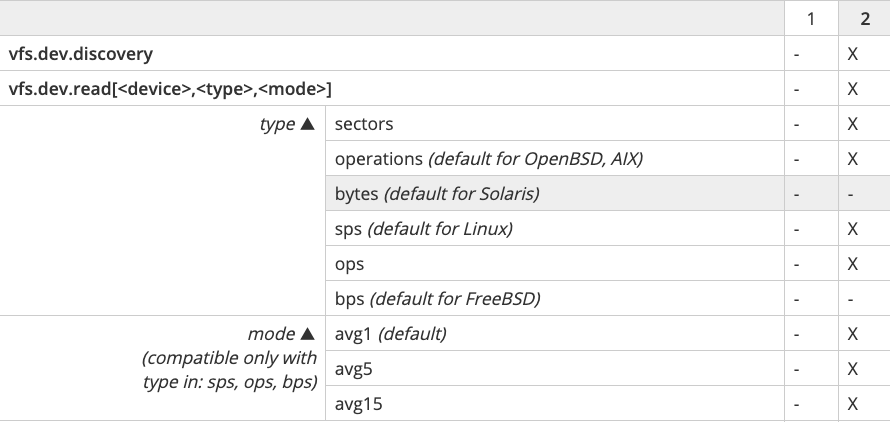Select operations (default for OpenBSD, AIX) row
This screenshot has width=890, height=422.
pos(490,159)
